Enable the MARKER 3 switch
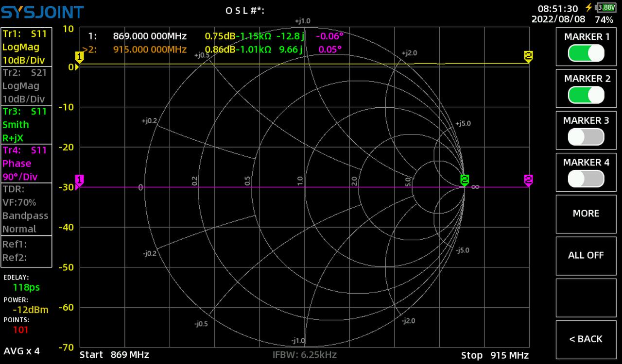622x364 pixels. (x=586, y=137)
